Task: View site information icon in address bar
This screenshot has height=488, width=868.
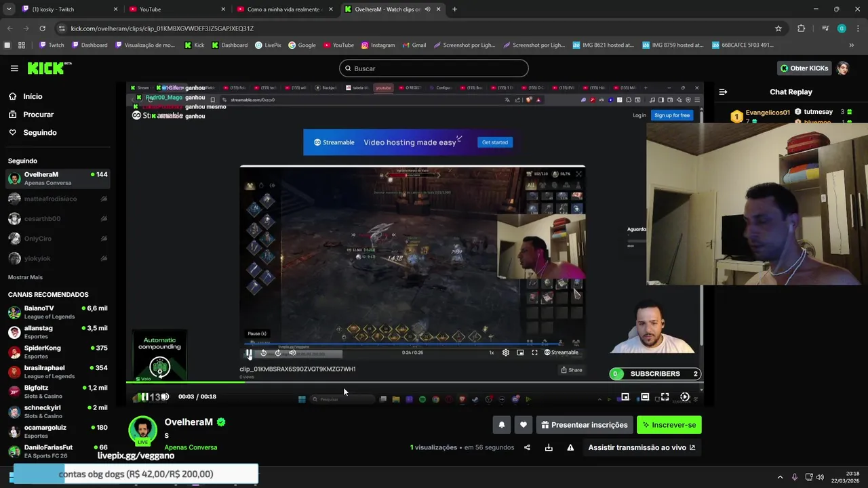Action: click(x=62, y=28)
